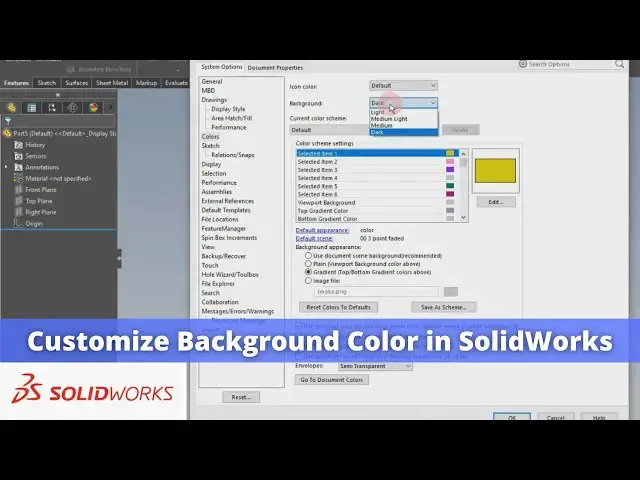Select Hole Wizard/Toolbox in options list
The image size is (640, 480).
[x=230, y=275]
